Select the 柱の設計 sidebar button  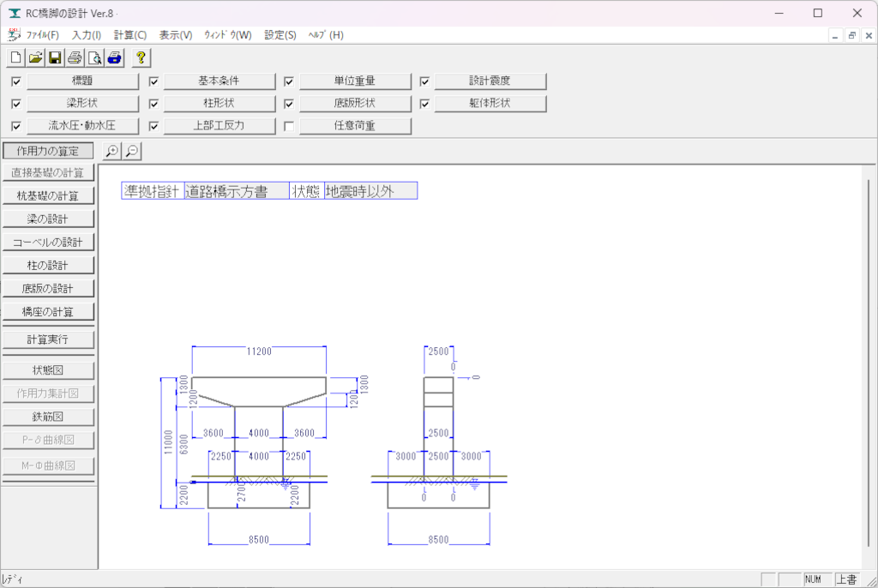[47, 266]
